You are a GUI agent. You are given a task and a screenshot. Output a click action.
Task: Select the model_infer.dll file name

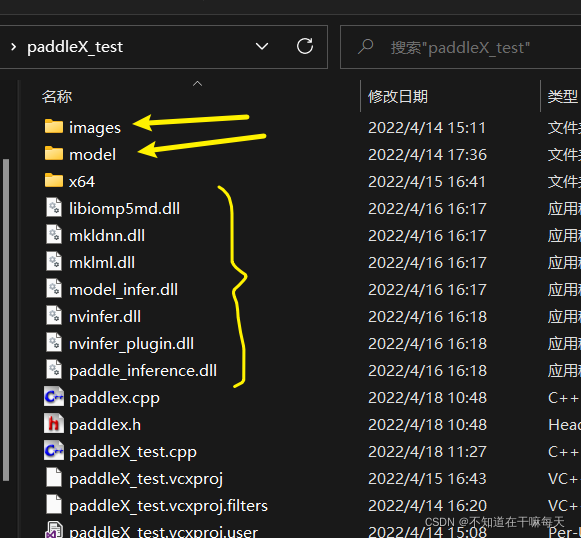123,290
